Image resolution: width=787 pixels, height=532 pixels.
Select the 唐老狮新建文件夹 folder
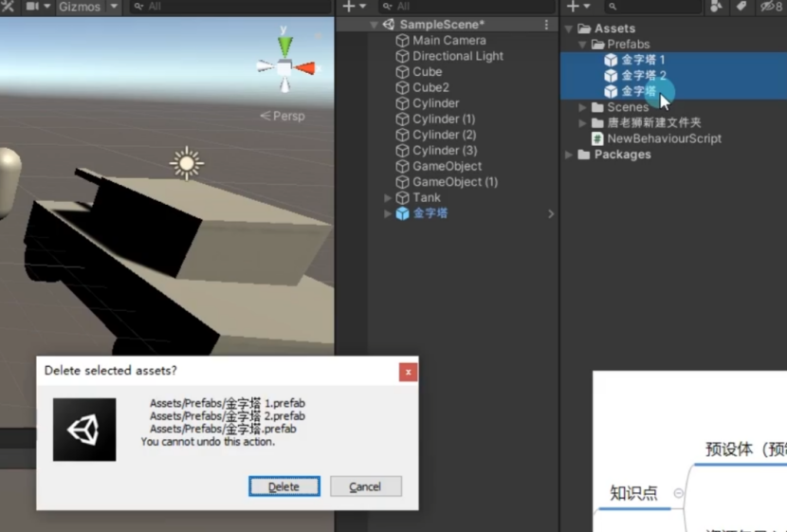653,122
